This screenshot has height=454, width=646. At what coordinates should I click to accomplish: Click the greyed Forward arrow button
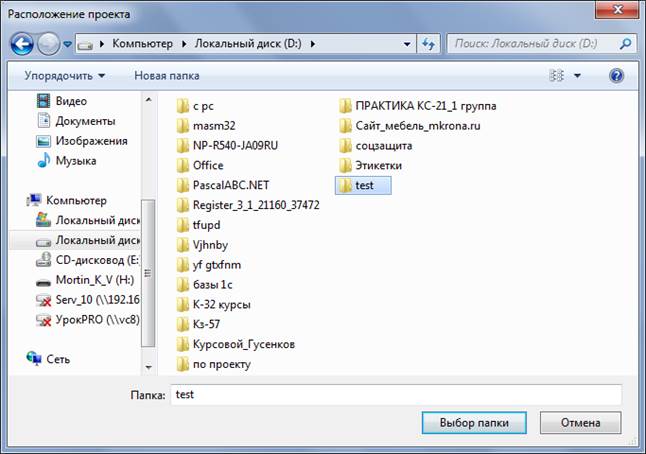pos(49,44)
